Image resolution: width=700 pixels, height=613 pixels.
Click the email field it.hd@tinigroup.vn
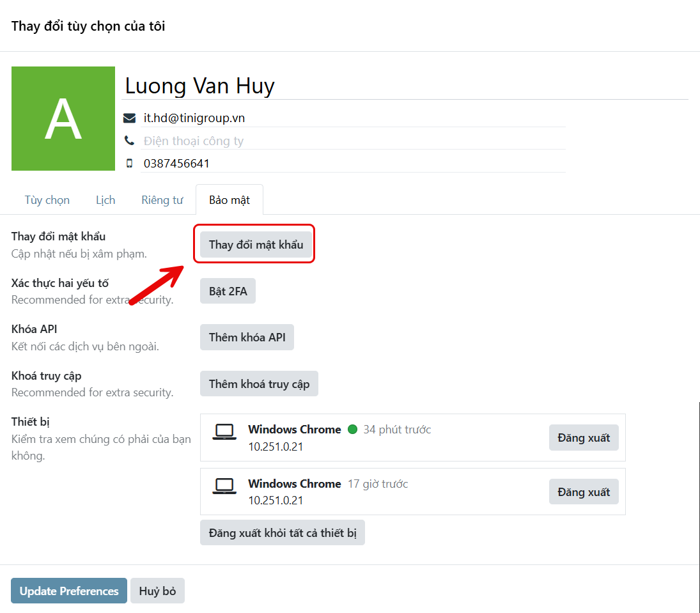(x=353, y=118)
